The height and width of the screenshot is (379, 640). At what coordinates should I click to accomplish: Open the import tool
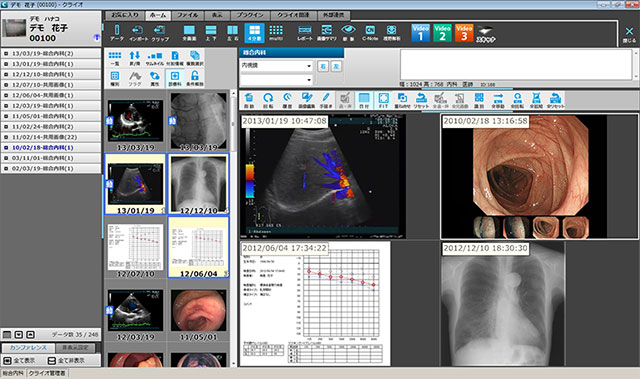pos(138,33)
